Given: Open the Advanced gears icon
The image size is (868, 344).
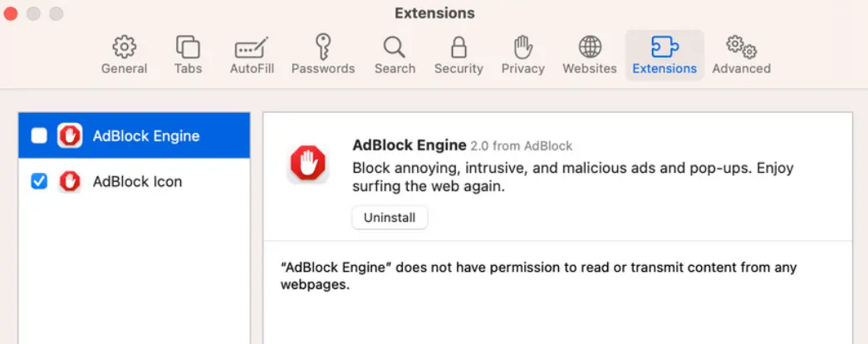Looking at the screenshot, I should click(x=740, y=47).
